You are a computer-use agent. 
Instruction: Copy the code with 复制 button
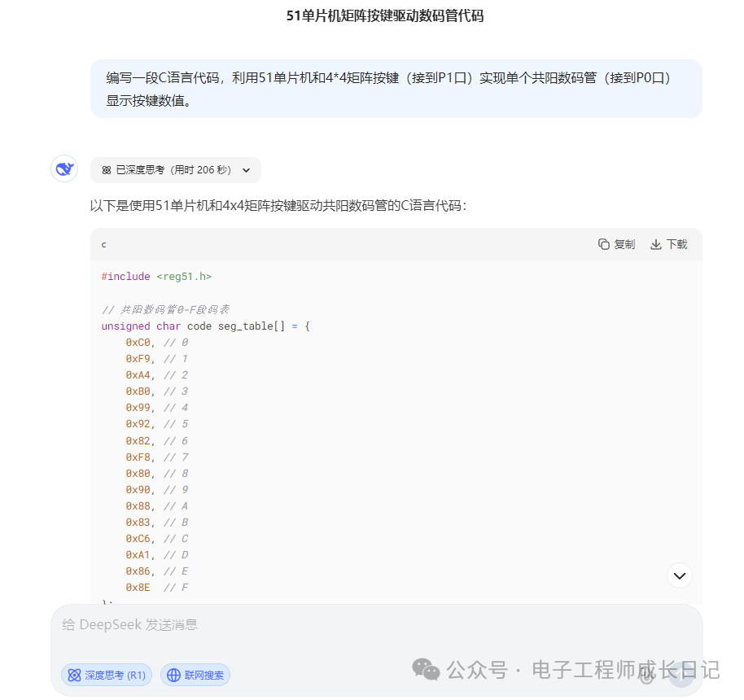coord(616,244)
